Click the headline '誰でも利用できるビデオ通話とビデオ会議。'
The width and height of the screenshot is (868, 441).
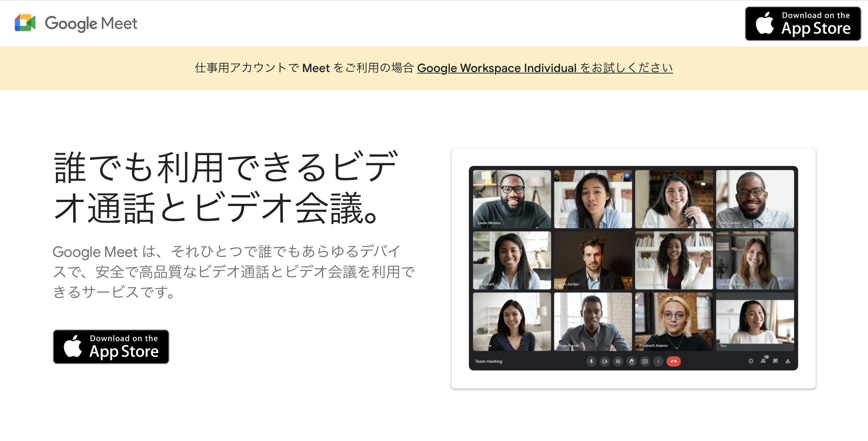(225, 187)
